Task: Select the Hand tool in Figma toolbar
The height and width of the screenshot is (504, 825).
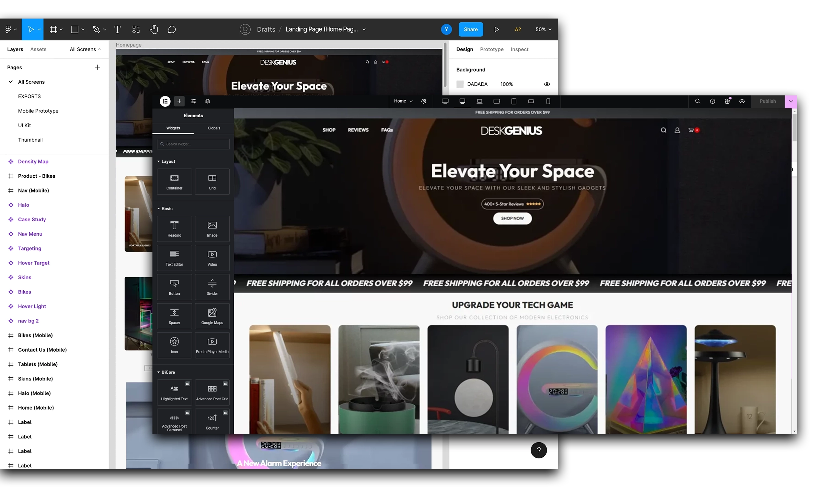Action: coord(154,30)
